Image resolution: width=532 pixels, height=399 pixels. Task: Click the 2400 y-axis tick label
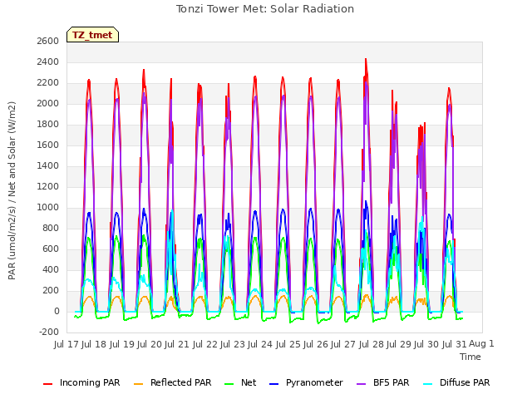48,62
